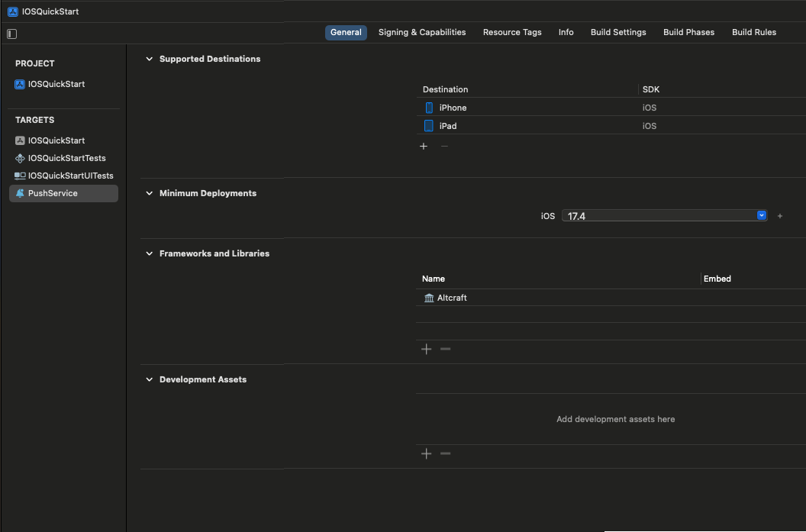Collapse the Minimum Deployments section

(150, 193)
